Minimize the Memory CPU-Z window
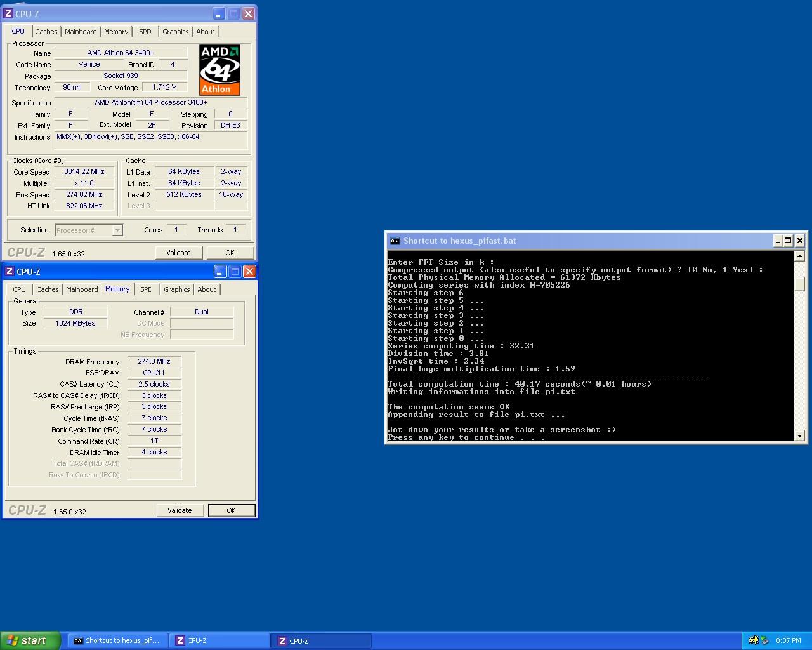Screen dimensions: 812x650 (220, 271)
